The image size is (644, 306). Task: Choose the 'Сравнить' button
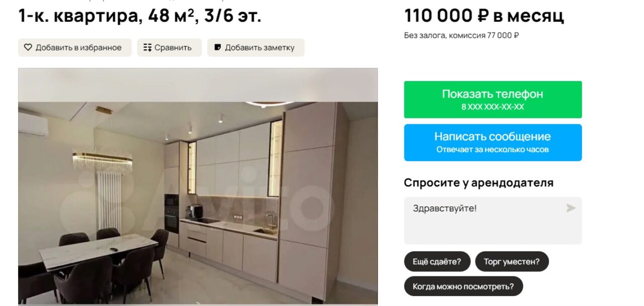pyautogui.click(x=170, y=48)
